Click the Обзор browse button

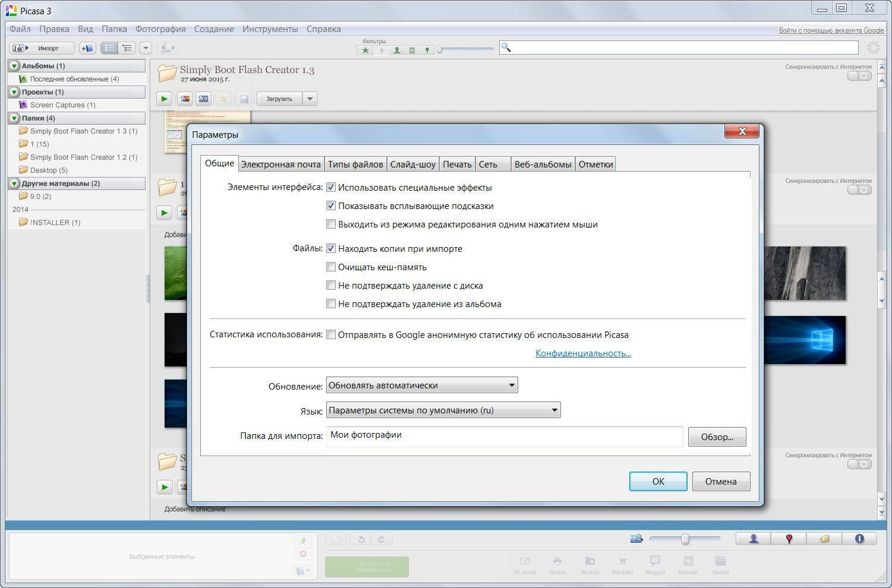[717, 437]
